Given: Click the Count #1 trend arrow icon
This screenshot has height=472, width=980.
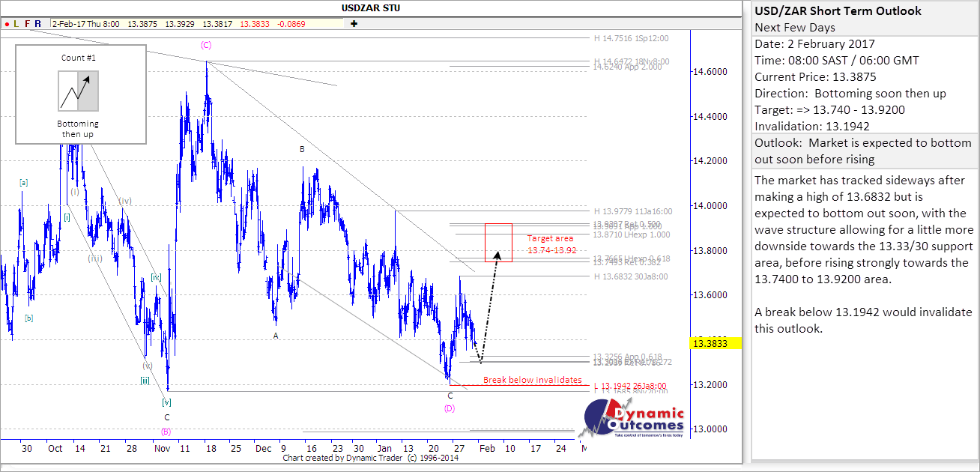Looking at the screenshot, I should [x=79, y=91].
